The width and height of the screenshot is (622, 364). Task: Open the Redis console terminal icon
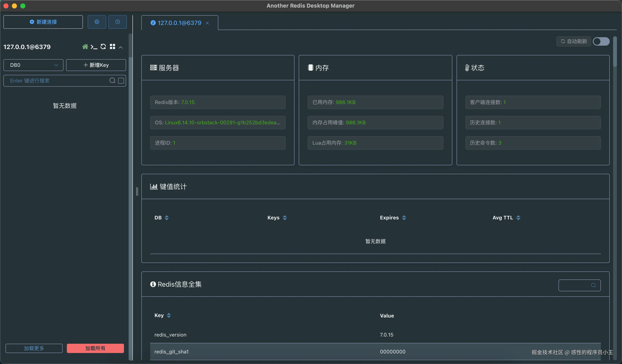pyautogui.click(x=94, y=47)
